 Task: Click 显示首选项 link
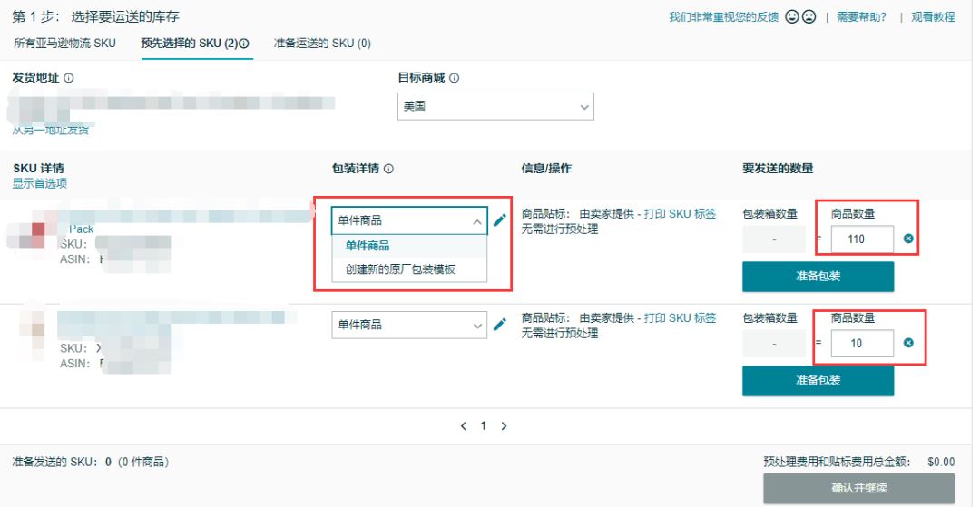[39, 183]
